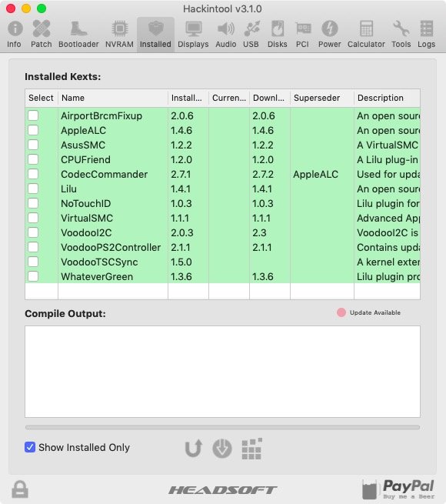Click the Superseder column header

pos(322,98)
